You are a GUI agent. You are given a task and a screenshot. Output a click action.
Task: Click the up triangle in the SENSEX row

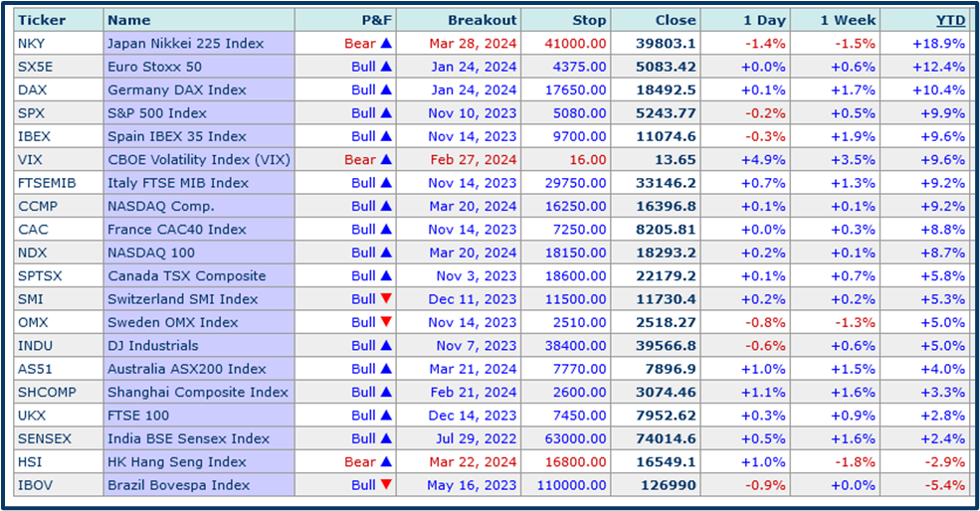coord(386,438)
